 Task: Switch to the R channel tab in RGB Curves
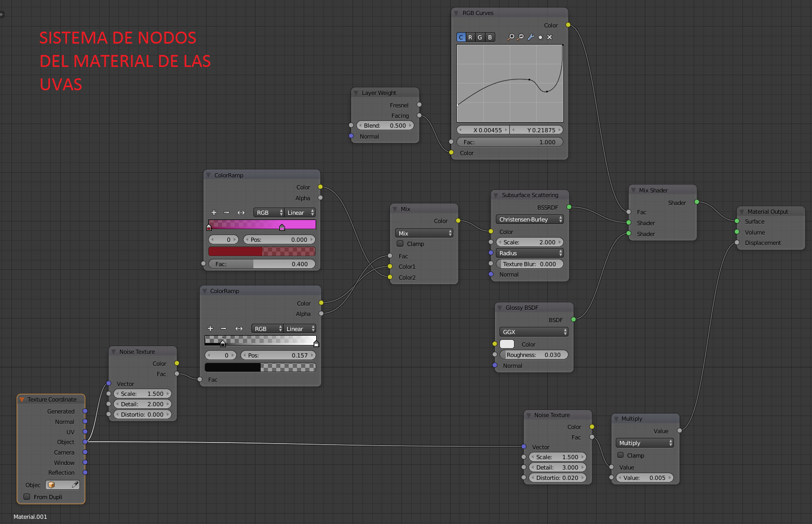tap(470, 37)
